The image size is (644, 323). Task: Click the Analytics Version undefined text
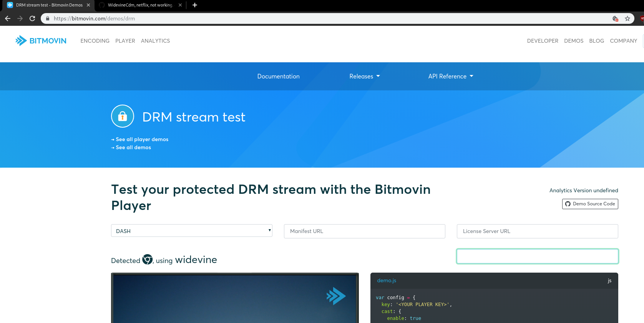point(584,190)
